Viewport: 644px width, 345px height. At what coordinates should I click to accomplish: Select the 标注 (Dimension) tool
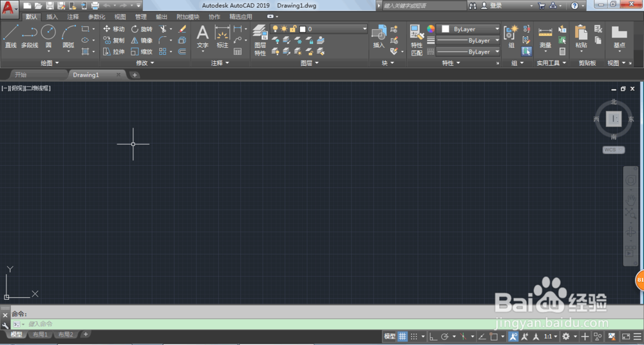(222, 36)
